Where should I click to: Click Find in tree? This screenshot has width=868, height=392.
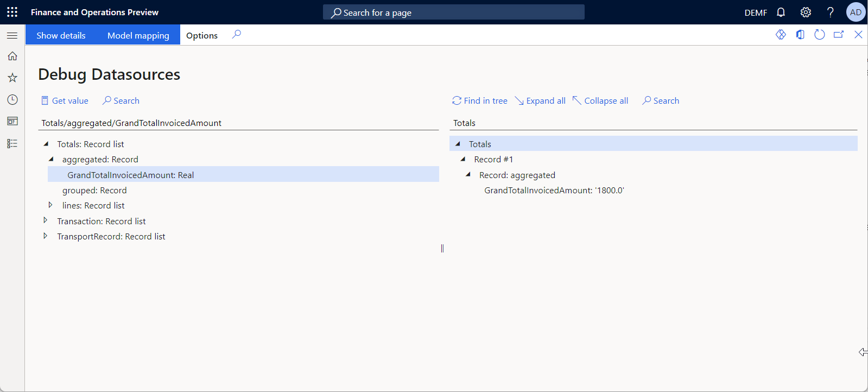pos(480,100)
